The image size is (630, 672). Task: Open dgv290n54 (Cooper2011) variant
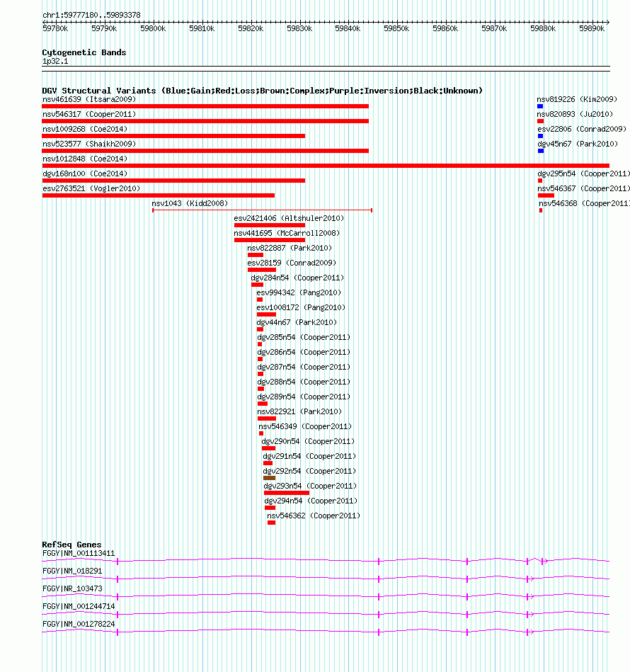coord(308,441)
